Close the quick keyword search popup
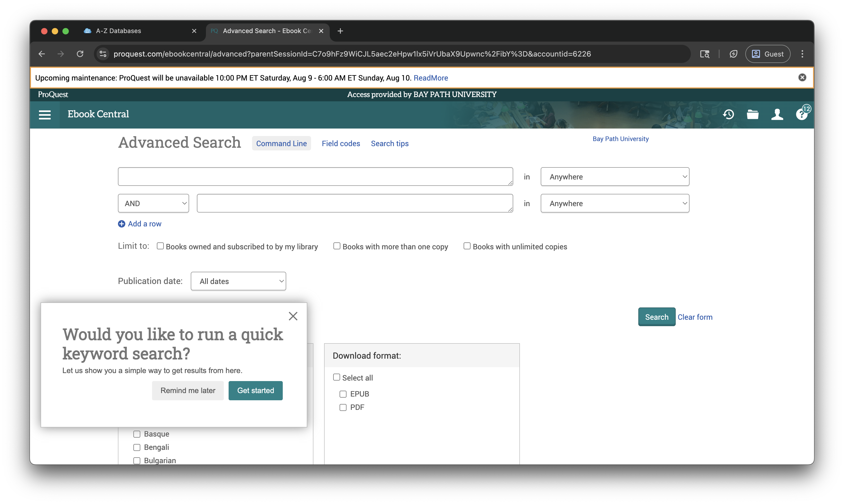The image size is (844, 504). [293, 316]
